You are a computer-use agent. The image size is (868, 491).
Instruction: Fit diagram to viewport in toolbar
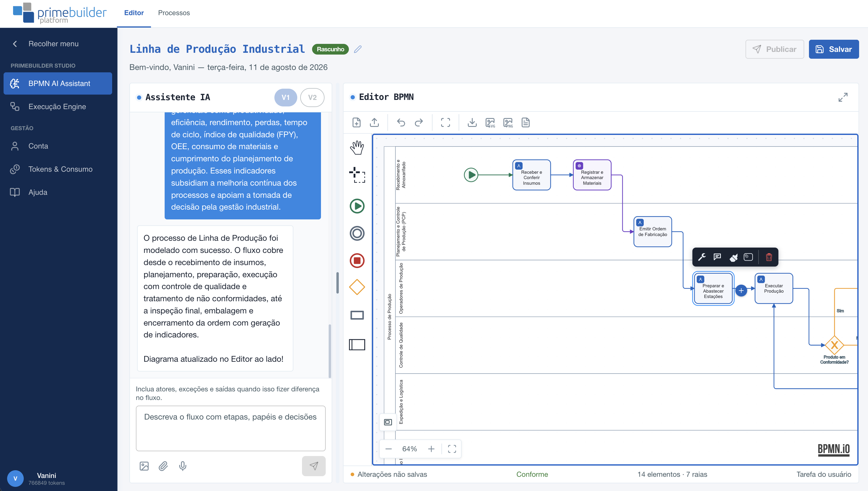445,122
